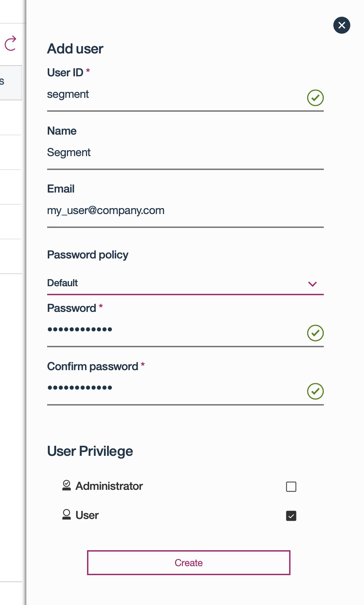364x605 pixels.
Task: Click the Password validation checkmark icon
Action: (315, 333)
